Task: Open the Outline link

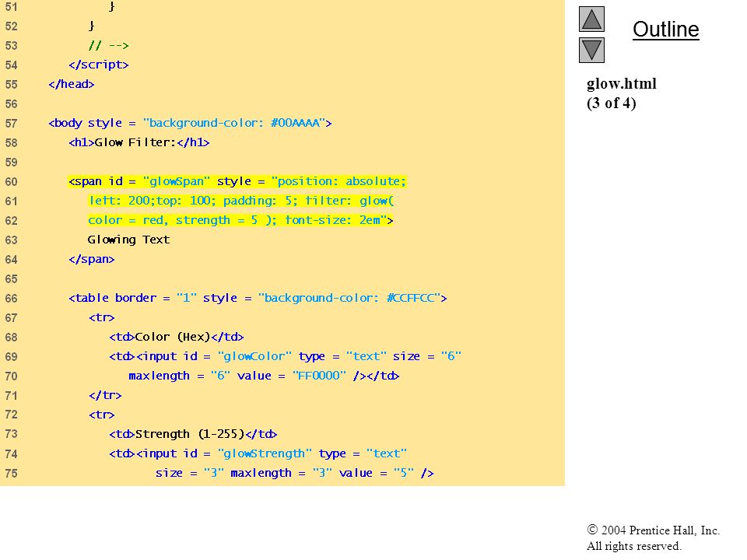Action: (x=665, y=30)
